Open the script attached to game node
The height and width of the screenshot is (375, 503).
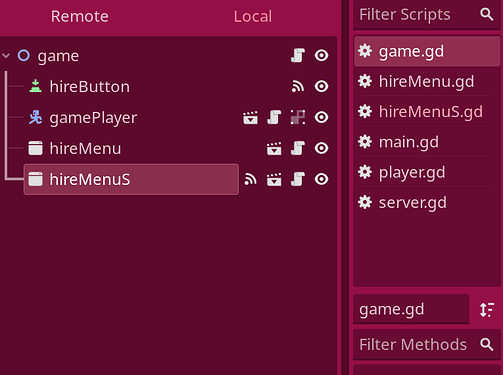coord(298,55)
